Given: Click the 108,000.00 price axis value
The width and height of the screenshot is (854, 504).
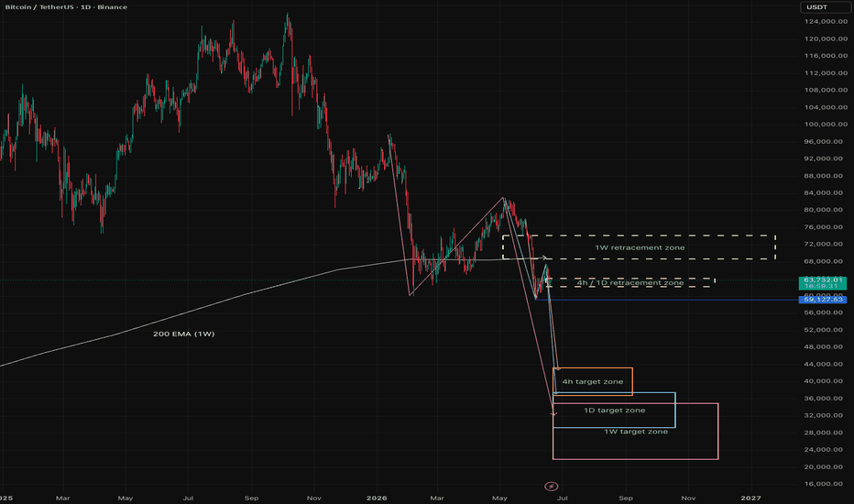Looking at the screenshot, I should pos(827,90).
